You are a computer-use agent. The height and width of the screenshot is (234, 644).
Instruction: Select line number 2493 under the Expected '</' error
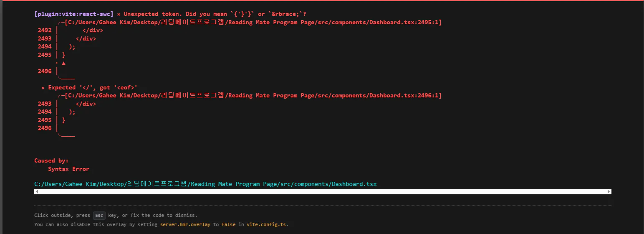click(x=45, y=104)
